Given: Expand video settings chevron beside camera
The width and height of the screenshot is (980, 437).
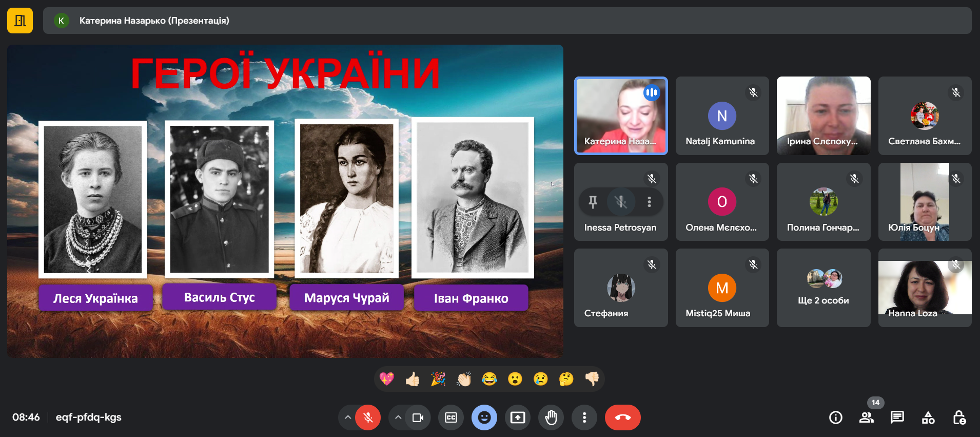Looking at the screenshot, I should (x=398, y=417).
